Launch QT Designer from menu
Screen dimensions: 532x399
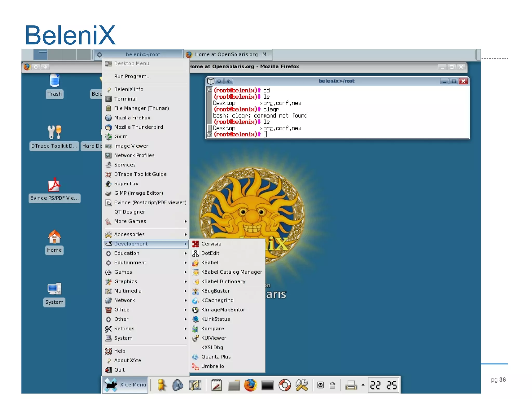click(145, 212)
